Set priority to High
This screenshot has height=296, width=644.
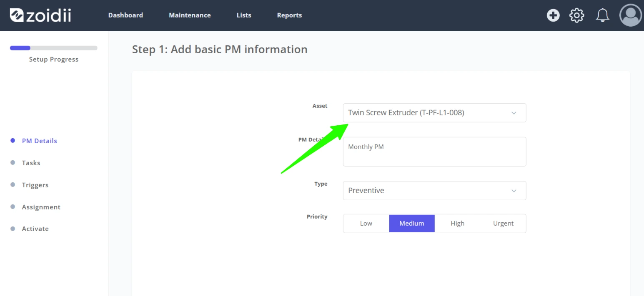457,224
